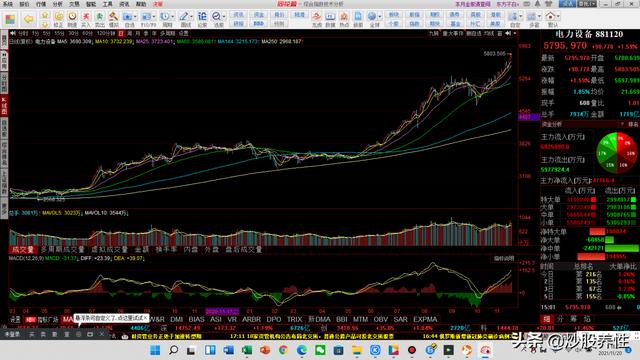This screenshot has width=640, height=360.
Task: Click the 自选 star folder icon
Action: coord(127,16)
